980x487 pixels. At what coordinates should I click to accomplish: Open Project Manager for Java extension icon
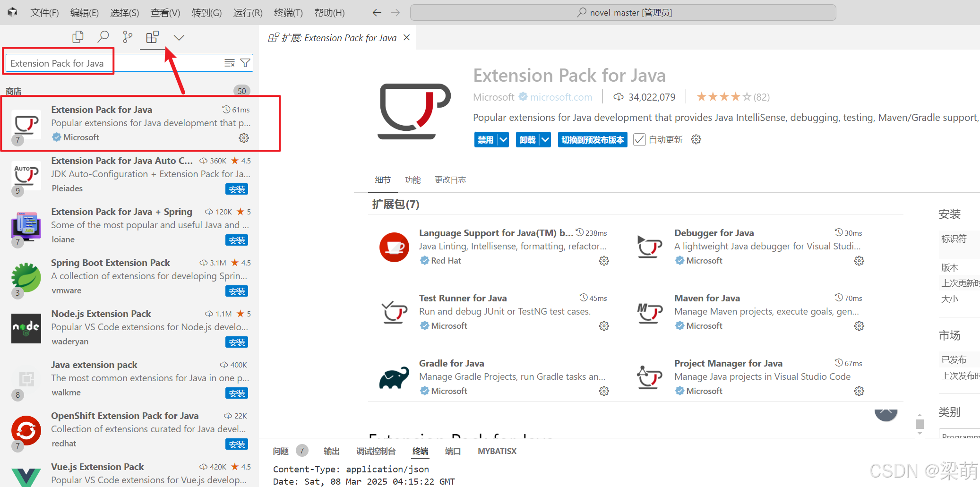649,377
